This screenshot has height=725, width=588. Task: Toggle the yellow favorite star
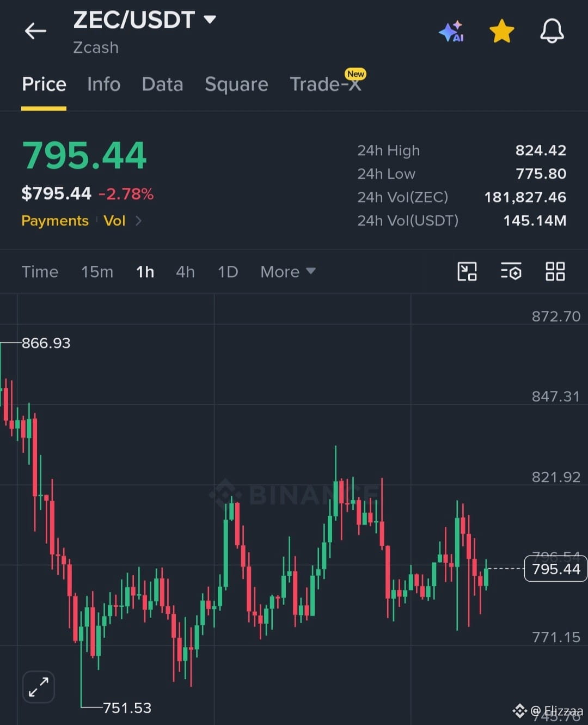click(x=501, y=31)
